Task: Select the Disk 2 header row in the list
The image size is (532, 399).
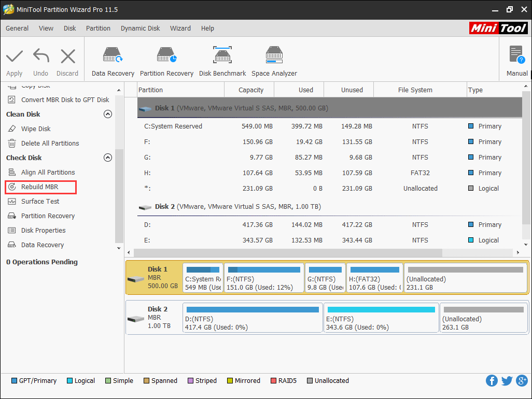Action: click(x=330, y=206)
